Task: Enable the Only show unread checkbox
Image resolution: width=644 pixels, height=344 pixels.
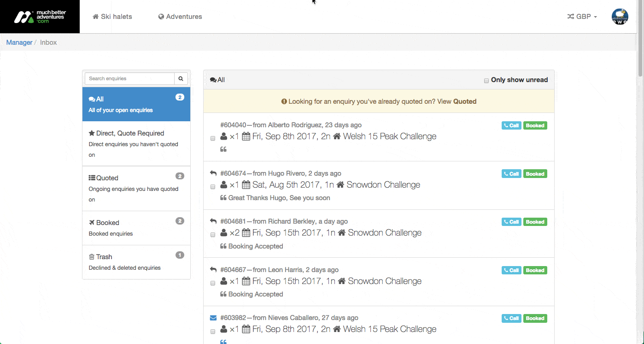Action: [x=486, y=81]
